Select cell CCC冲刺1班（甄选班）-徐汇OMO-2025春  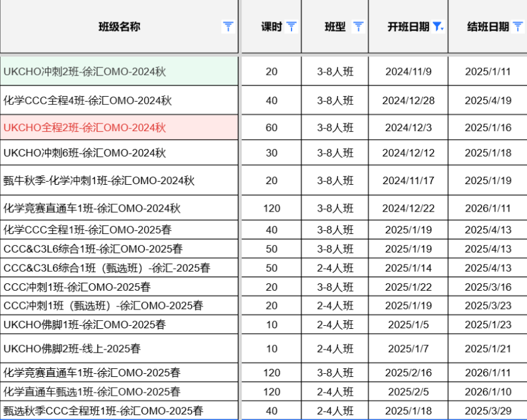[119, 305]
